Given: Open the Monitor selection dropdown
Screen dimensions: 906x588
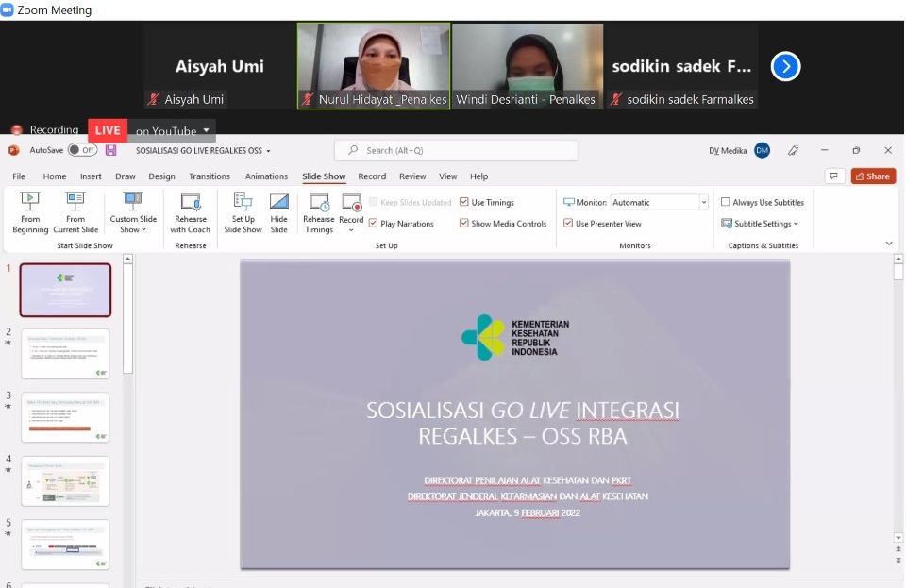Looking at the screenshot, I should coord(703,202).
